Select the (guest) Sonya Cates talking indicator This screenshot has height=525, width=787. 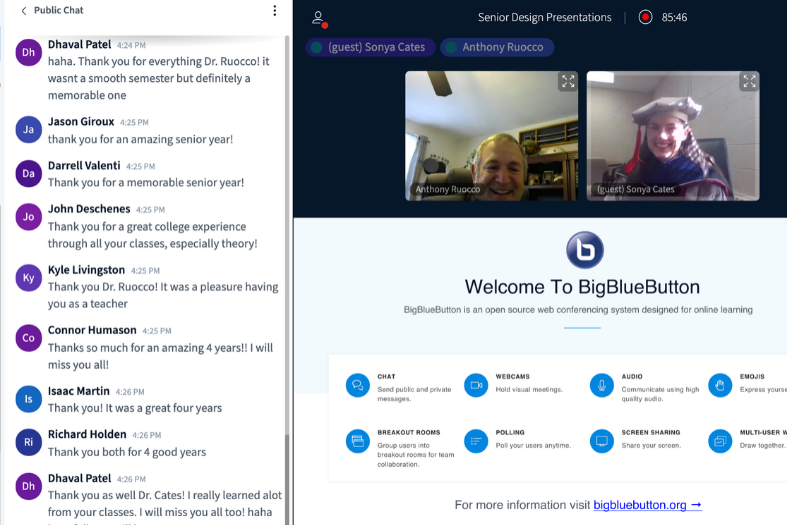coord(370,47)
